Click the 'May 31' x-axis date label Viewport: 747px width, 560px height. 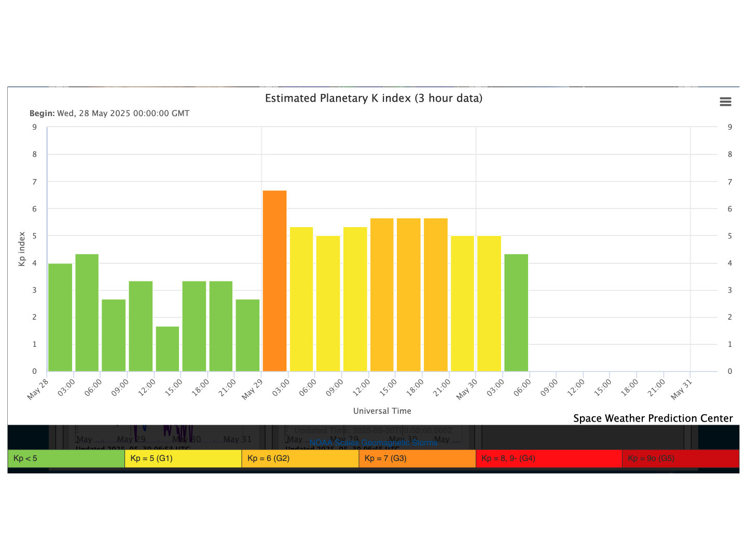pyautogui.click(x=681, y=389)
